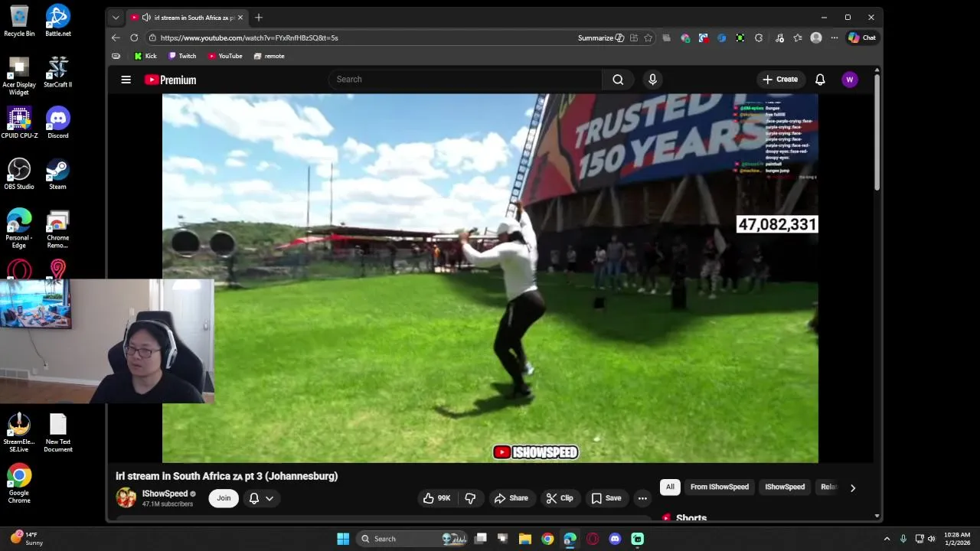The image size is (980, 551).
Task: Click the Share button
Action: [511, 498]
